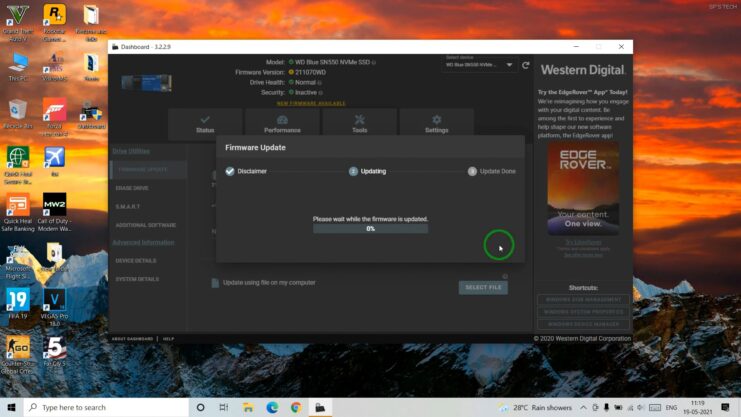Click the Advanced Information heading
This screenshot has height=417, width=741.
[x=143, y=243]
